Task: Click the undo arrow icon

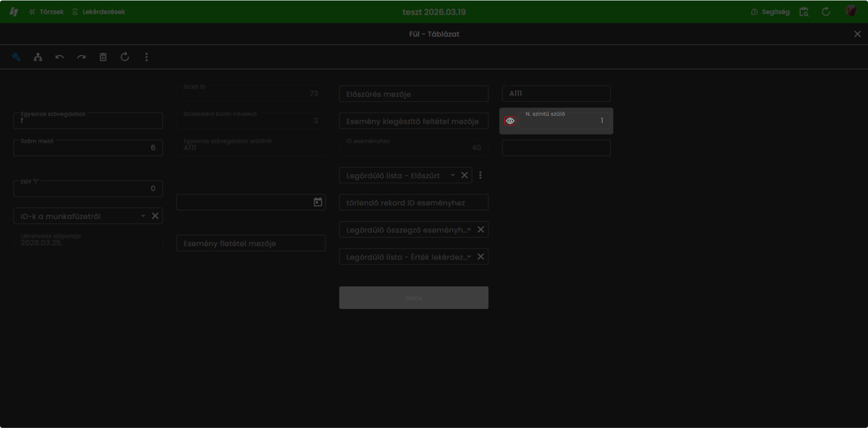Action: click(59, 57)
